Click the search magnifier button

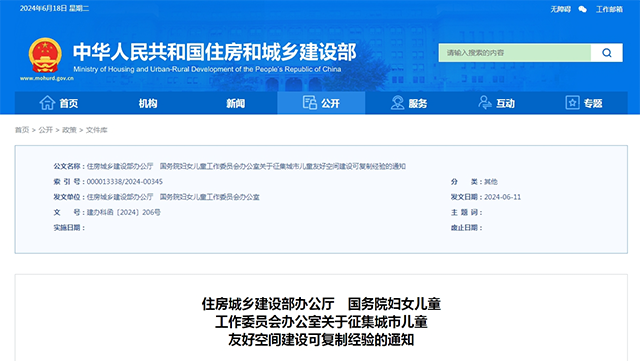[607, 53]
